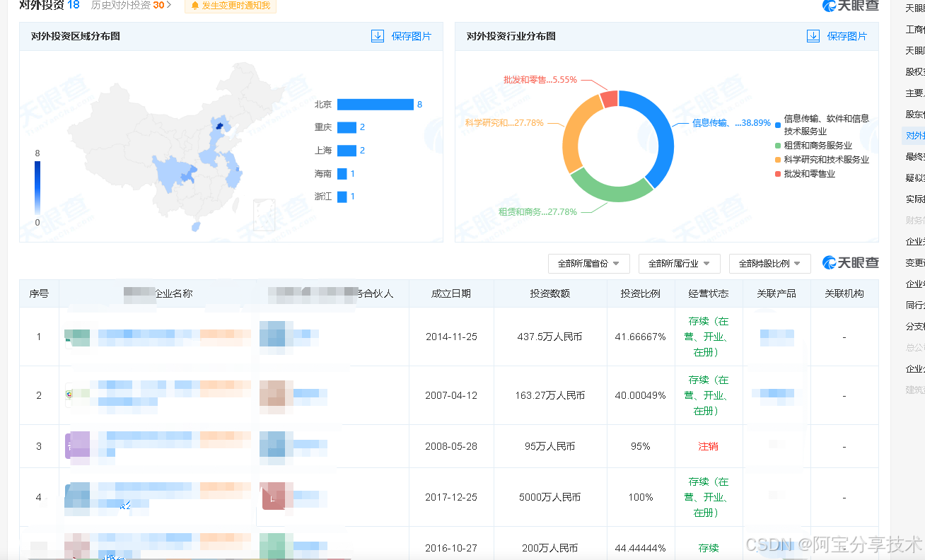This screenshot has width=925, height=560.
Task: Select 工商 in the right side navigation
Action: pyautogui.click(x=915, y=30)
